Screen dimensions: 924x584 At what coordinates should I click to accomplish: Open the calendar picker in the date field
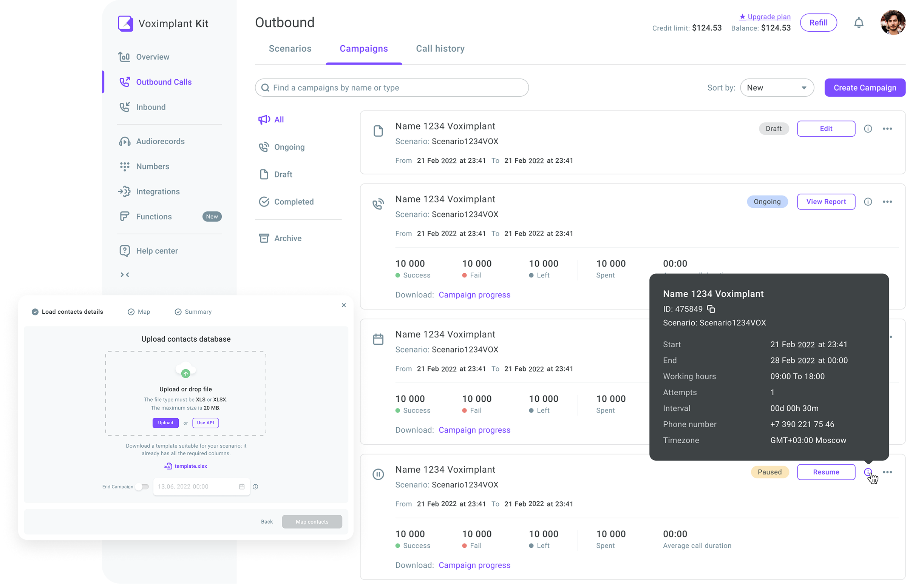click(x=242, y=487)
